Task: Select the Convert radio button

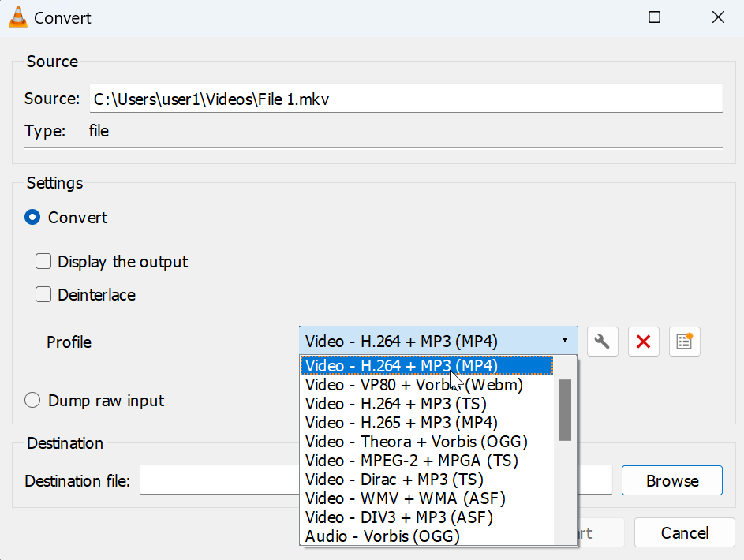Action: coord(32,217)
